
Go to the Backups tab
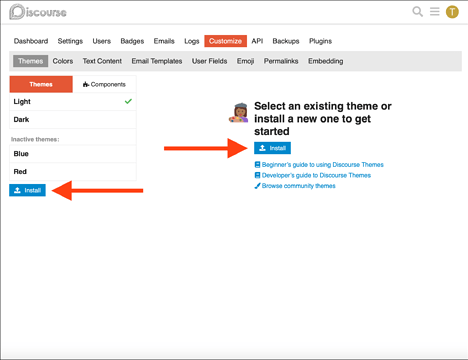tap(286, 41)
